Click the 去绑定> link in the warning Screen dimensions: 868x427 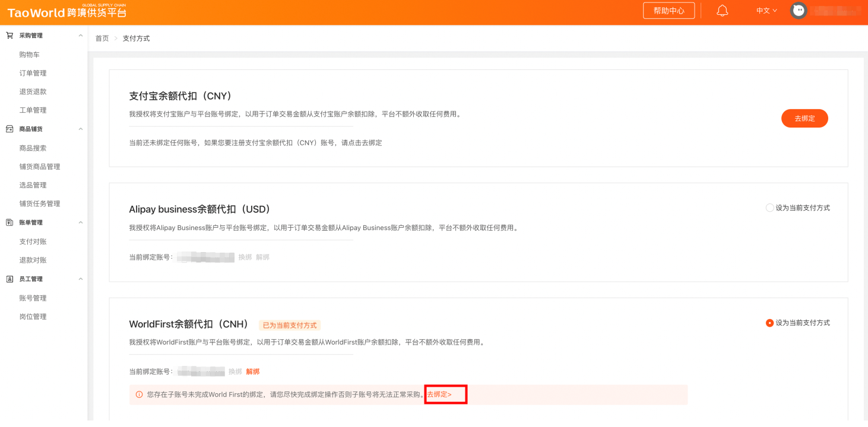click(439, 394)
